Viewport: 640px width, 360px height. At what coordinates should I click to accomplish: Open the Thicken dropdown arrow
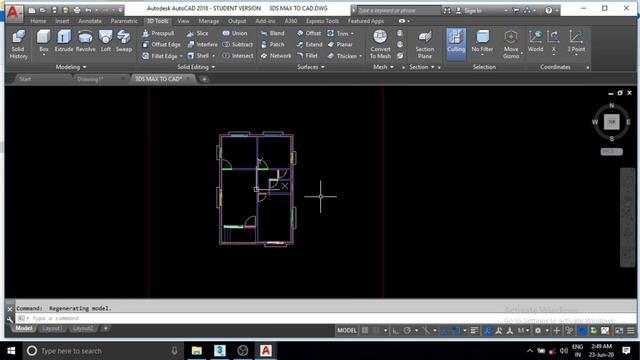coord(360,56)
